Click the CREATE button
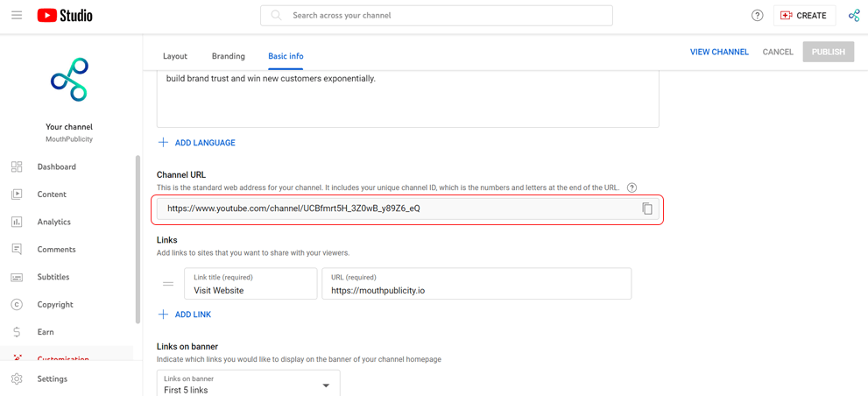 click(x=804, y=16)
